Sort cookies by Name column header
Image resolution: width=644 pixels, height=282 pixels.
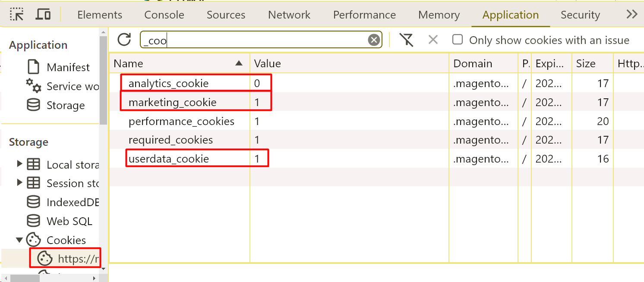click(178, 63)
